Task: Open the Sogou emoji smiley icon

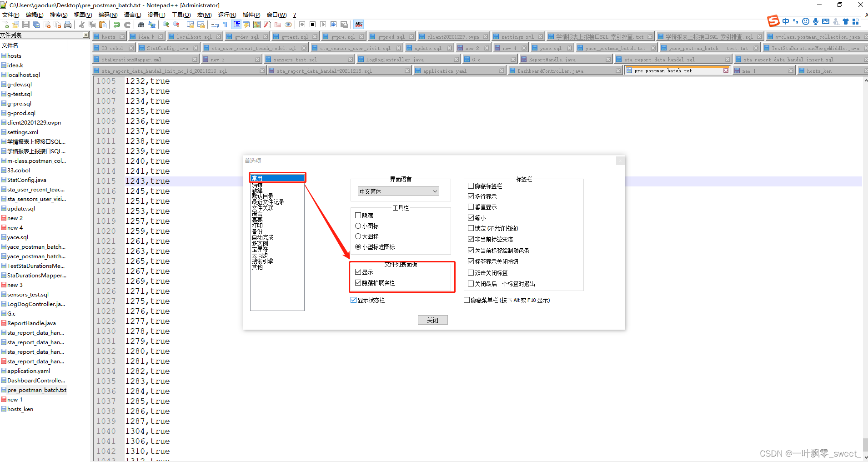Action: point(806,21)
